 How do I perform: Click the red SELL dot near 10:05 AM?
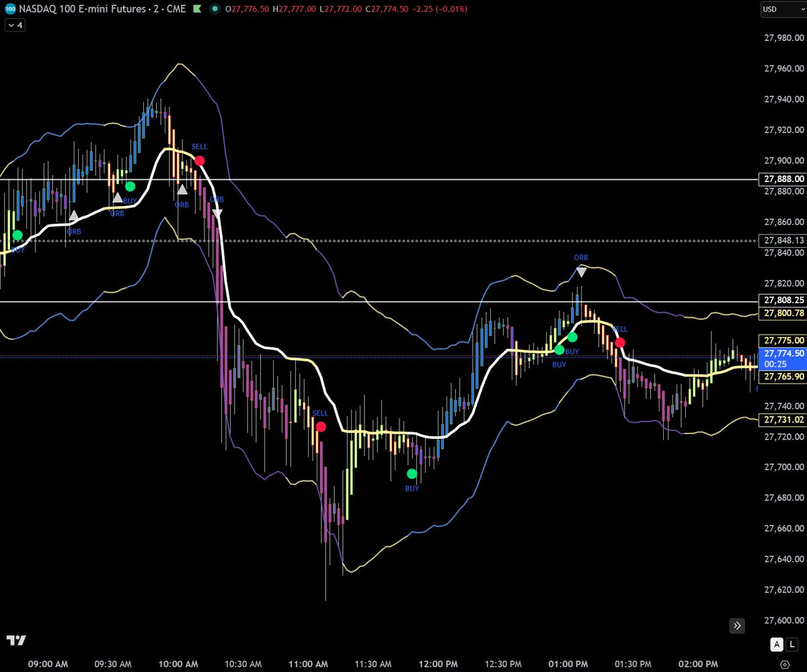[200, 160]
